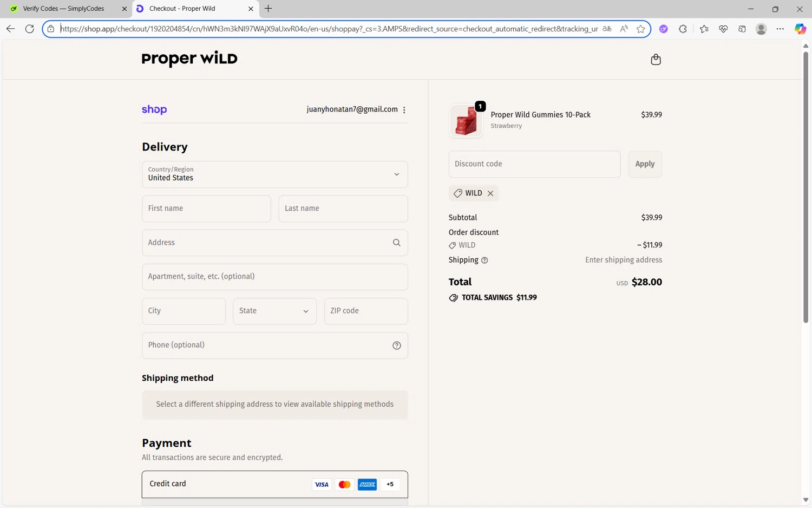Screen dimensions: 812x508
Task: Open translate page icon in address bar
Action: (x=607, y=29)
